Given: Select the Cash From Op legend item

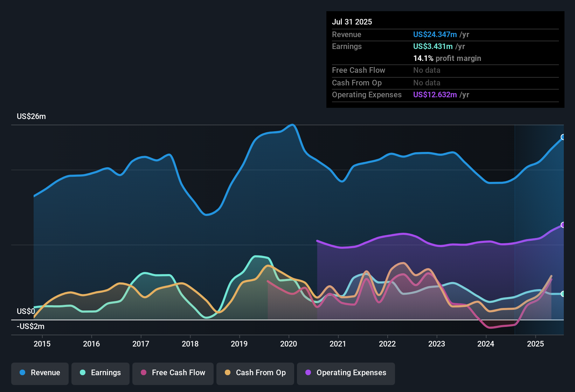Looking at the screenshot, I should click(x=255, y=373).
